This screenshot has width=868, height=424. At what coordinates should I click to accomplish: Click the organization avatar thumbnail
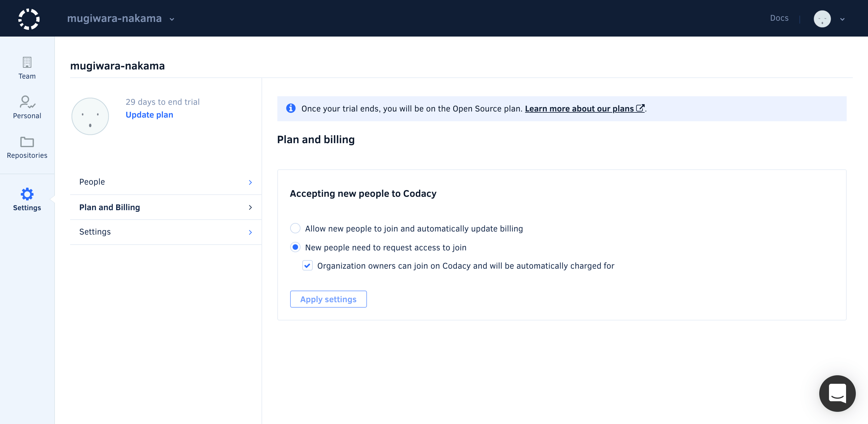[90, 116]
